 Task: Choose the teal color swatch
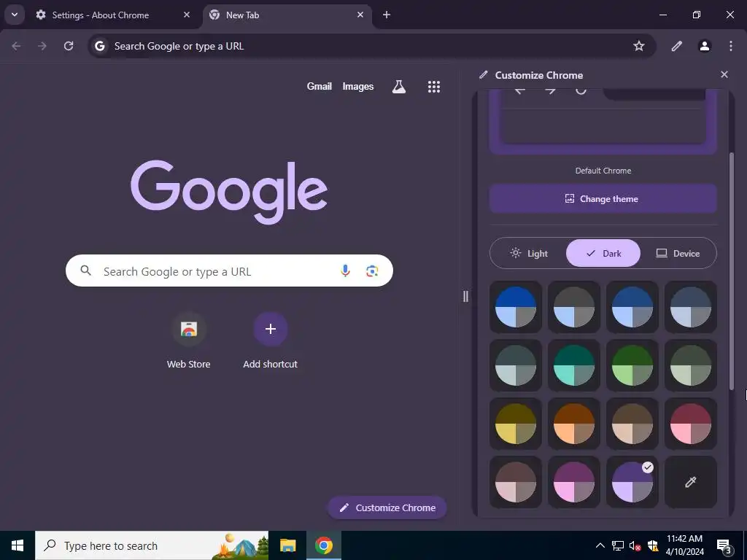click(x=574, y=365)
